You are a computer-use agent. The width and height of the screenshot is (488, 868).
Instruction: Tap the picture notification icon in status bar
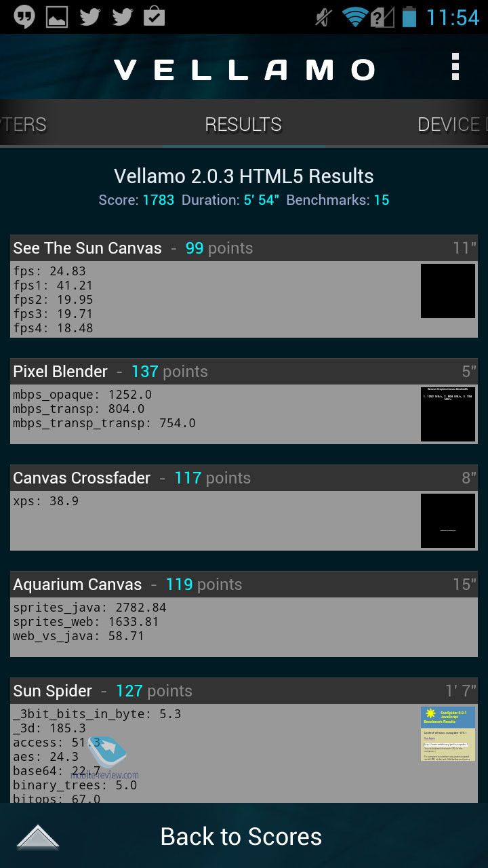pyautogui.click(x=57, y=16)
